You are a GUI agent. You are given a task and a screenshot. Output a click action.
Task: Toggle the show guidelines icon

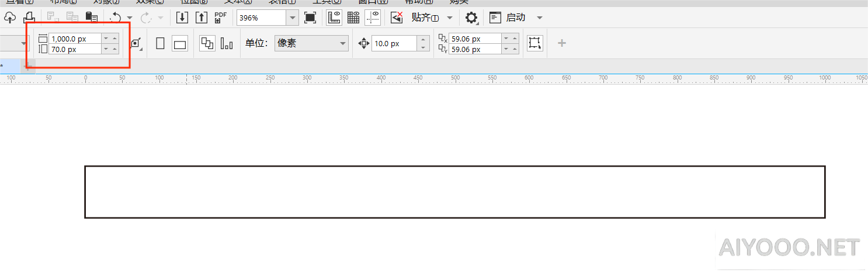(373, 18)
